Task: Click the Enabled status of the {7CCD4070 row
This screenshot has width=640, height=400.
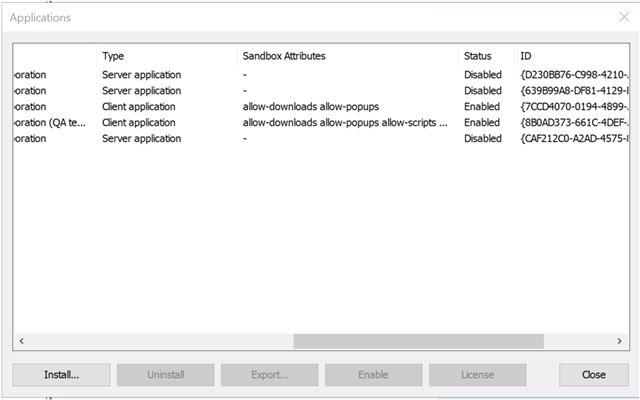Action: (x=482, y=107)
